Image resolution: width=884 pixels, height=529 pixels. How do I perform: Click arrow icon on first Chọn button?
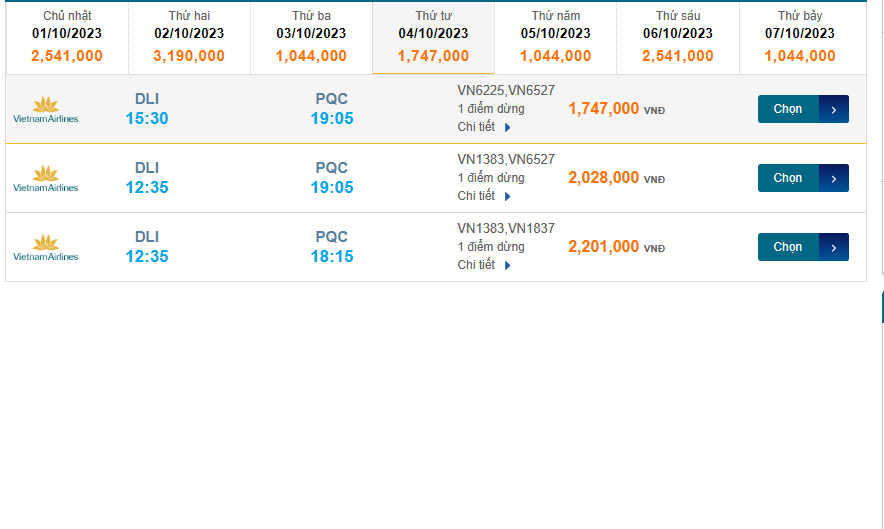click(x=834, y=109)
